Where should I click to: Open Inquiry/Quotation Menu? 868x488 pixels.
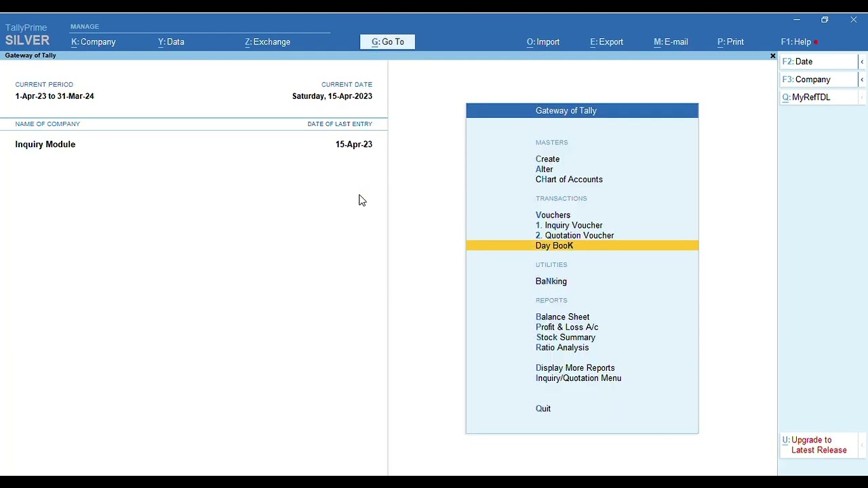[578, 378]
